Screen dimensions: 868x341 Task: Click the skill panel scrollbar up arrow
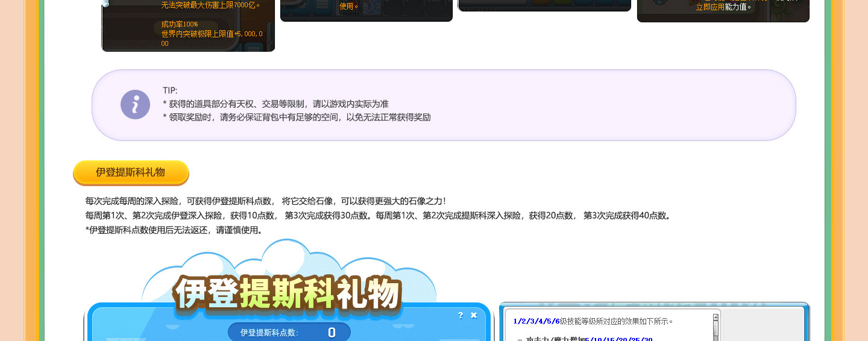click(715, 317)
